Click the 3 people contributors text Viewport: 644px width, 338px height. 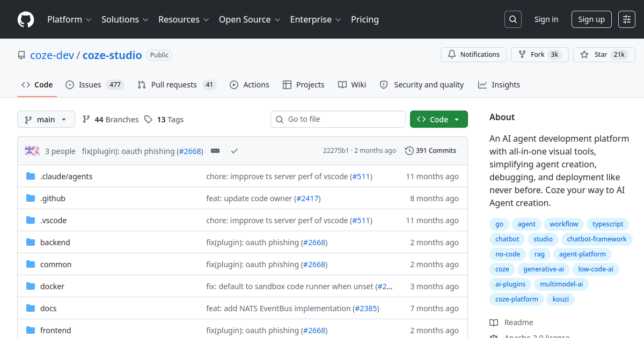[60, 151]
